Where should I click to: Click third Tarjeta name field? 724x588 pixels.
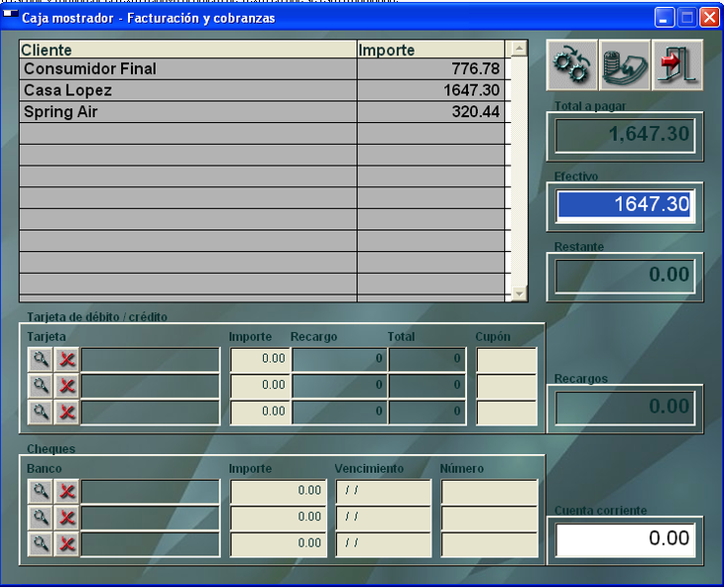[150, 412]
